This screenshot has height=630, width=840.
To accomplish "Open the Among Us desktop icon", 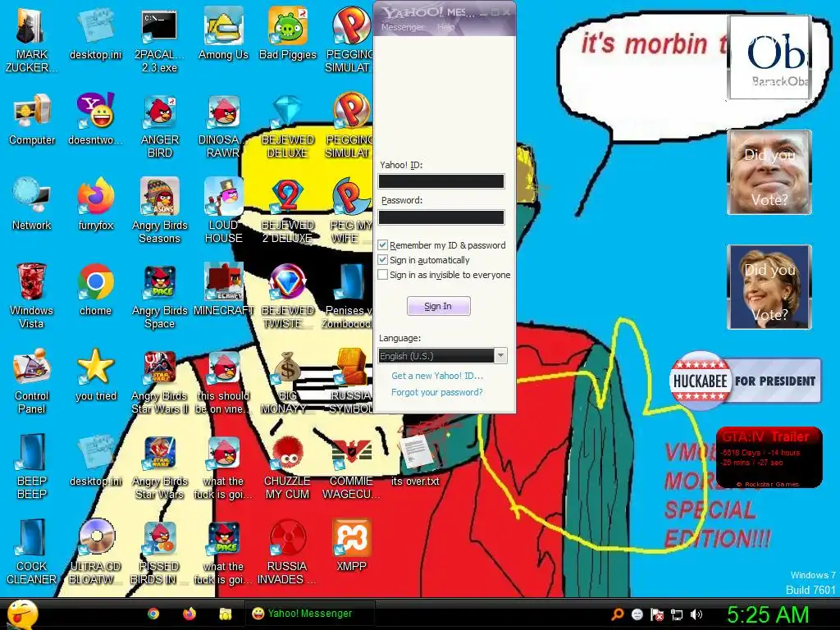I will (x=223, y=32).
